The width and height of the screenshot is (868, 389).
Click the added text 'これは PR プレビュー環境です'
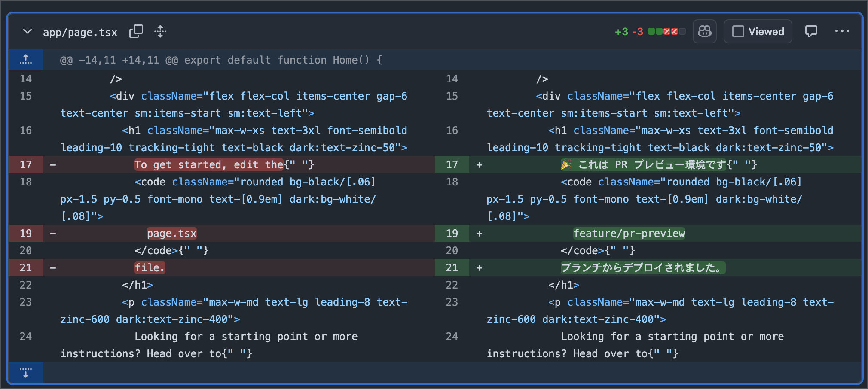coord(652,164)
